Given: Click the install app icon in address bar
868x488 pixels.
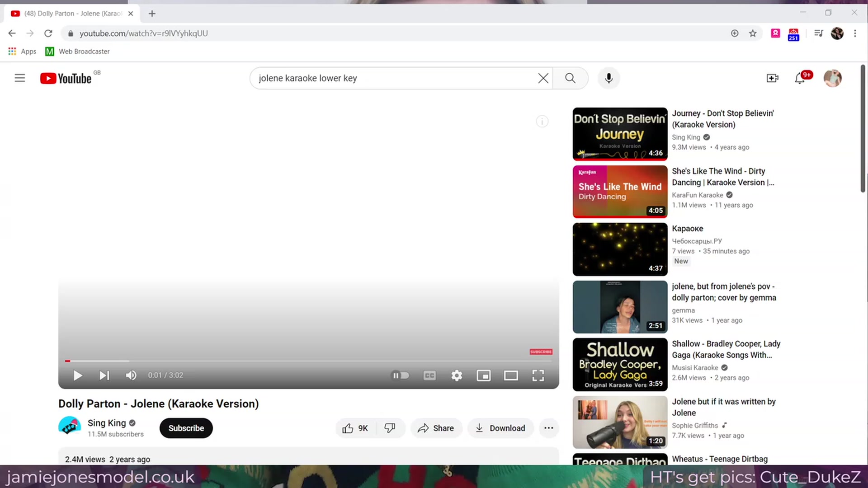Looking at the screenshot, I should [x=735, y=33].
